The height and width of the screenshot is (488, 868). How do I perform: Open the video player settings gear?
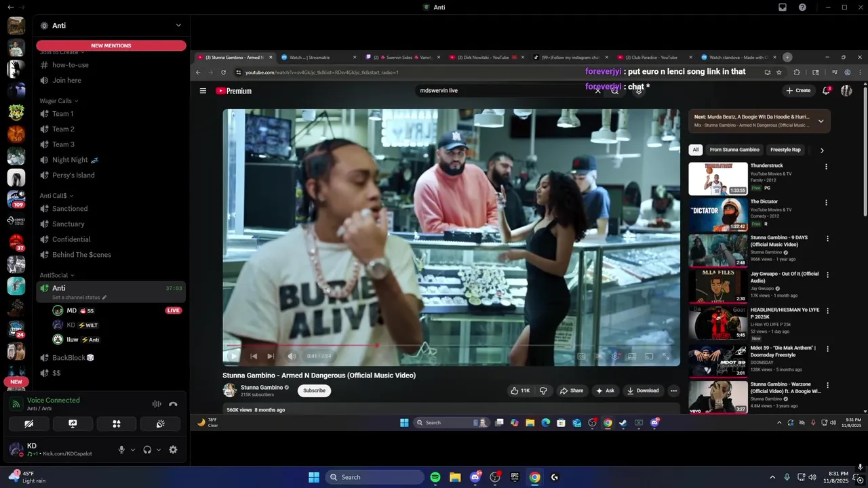pyautogui.click(x=615, y=356)
